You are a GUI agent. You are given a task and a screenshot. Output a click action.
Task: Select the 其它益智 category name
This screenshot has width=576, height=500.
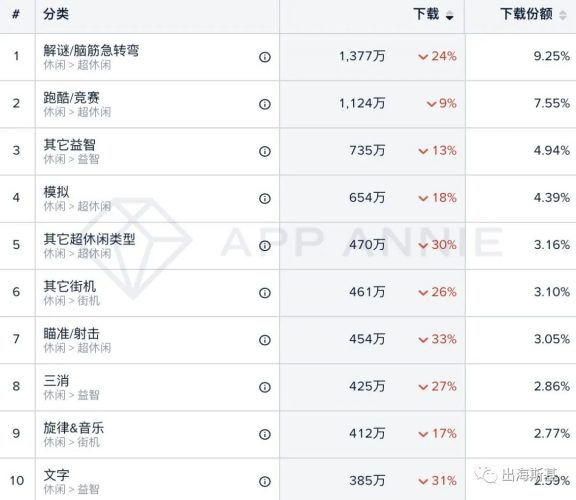coord(69,144)
